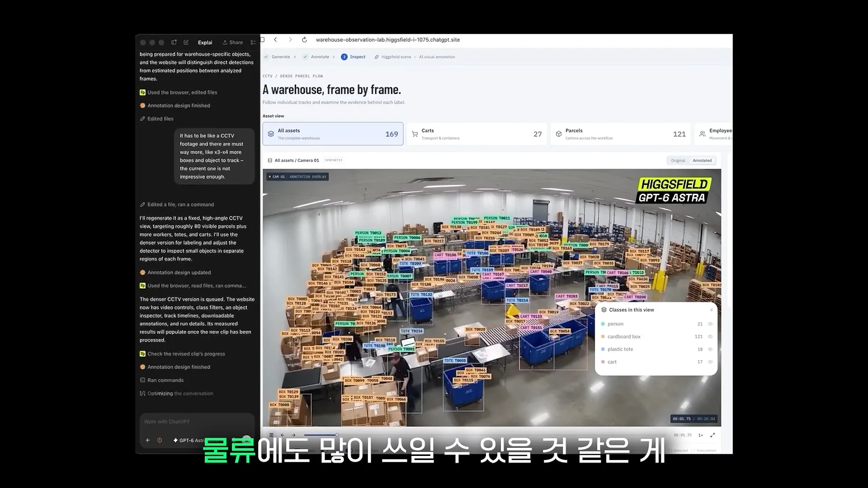Screen dimensions: 868x488
Task: Toggle visibility of plastic tote class
Action: coord(710,349)
